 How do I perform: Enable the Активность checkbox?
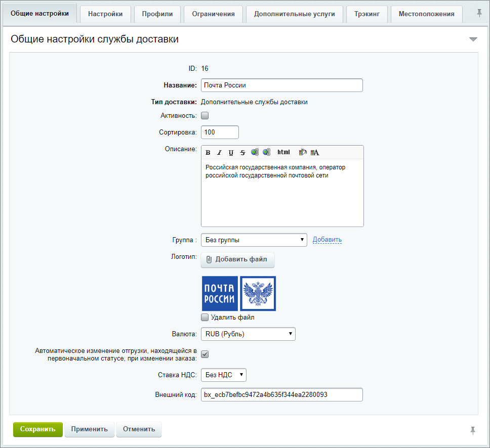click(205, 115)
